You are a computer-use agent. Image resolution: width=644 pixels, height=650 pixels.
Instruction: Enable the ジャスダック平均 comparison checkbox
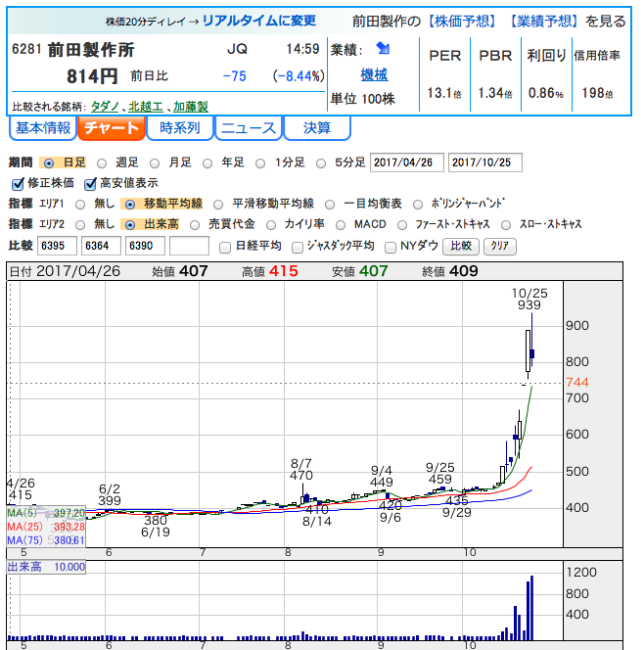click(298, 248)
